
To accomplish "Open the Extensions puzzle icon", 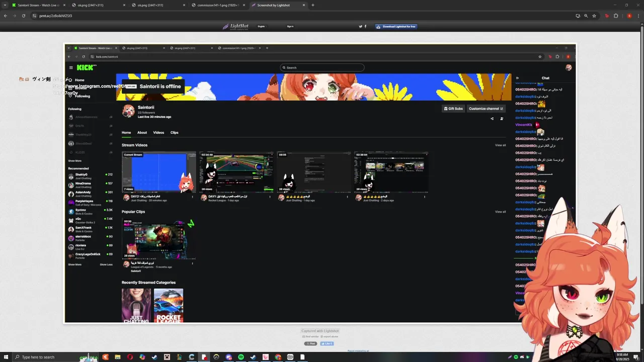I will click(615, 16).
